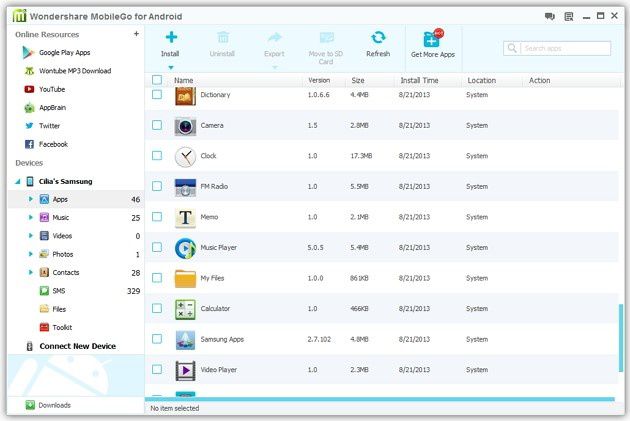
Task: Check the Memo row checkbox
Action: 157,217
